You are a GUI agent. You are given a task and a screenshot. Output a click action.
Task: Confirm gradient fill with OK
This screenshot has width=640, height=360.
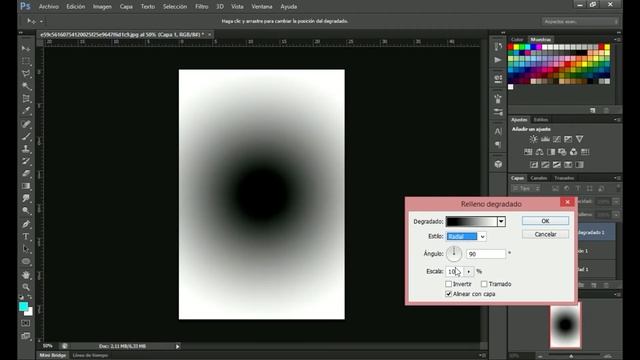point(545,221)
